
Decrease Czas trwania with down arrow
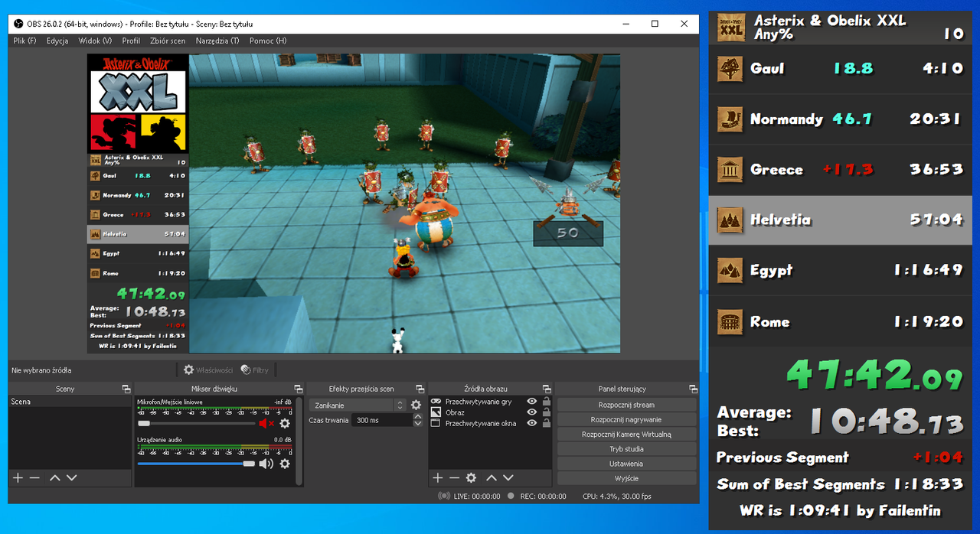coord(417,423)
